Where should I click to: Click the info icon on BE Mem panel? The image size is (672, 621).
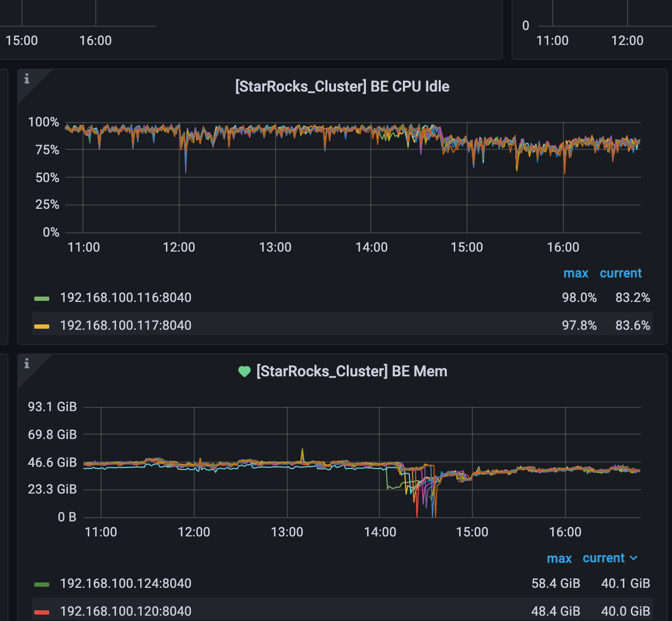click(27, 364)
